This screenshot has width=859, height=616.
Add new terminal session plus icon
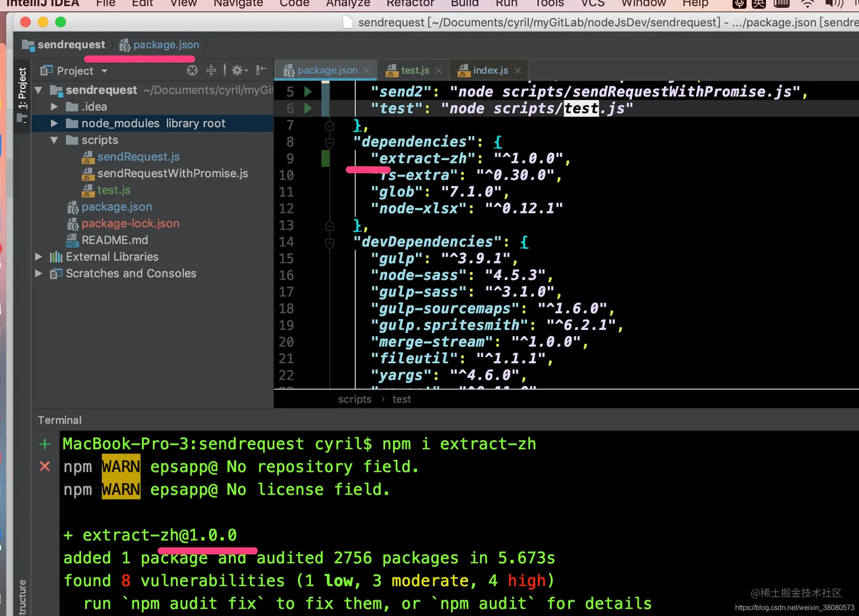pyautogui.click(x=45, y=444)
